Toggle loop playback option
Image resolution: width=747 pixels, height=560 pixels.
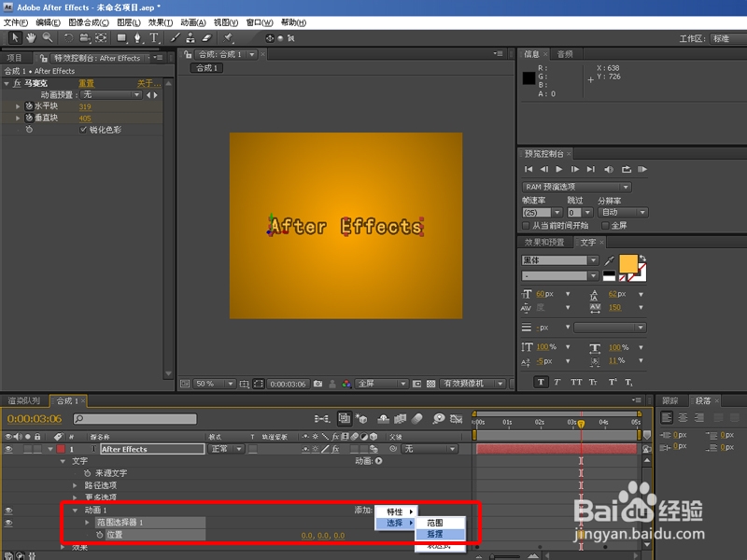tap(626, 169)
